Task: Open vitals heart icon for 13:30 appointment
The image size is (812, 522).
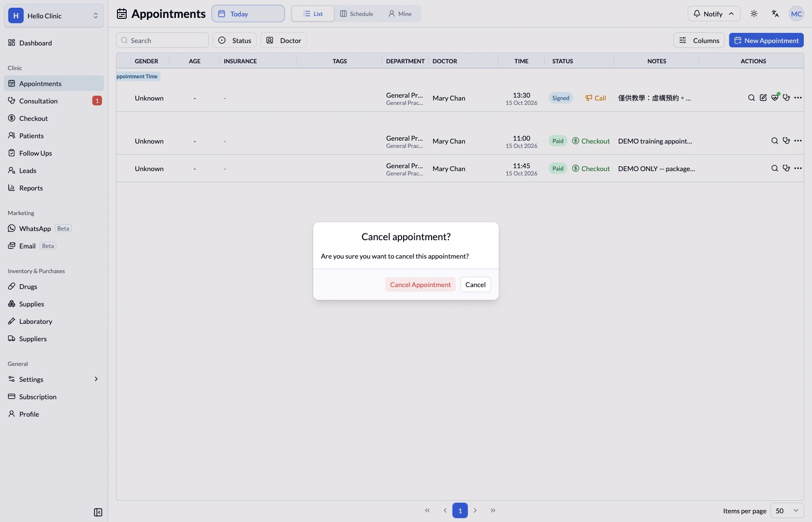Action: (x=775, y=98)
